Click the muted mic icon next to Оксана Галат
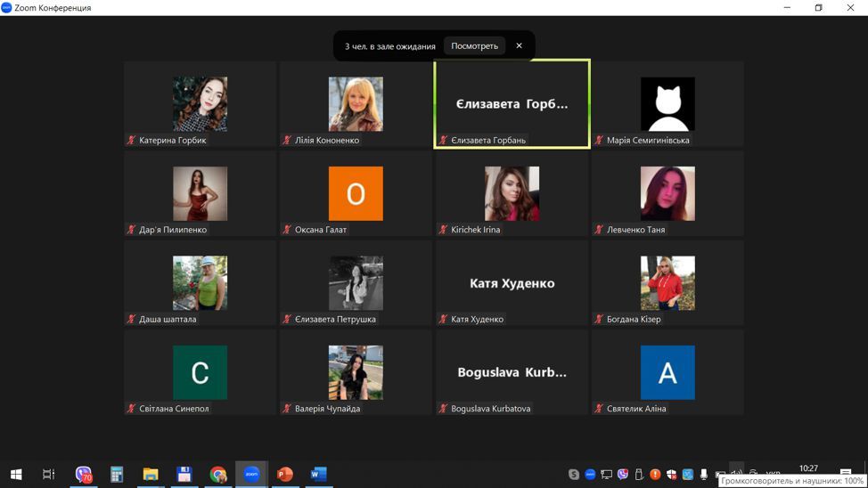This screenshot has width=868, height=488. pyautogui.click(x=287, y=230)
